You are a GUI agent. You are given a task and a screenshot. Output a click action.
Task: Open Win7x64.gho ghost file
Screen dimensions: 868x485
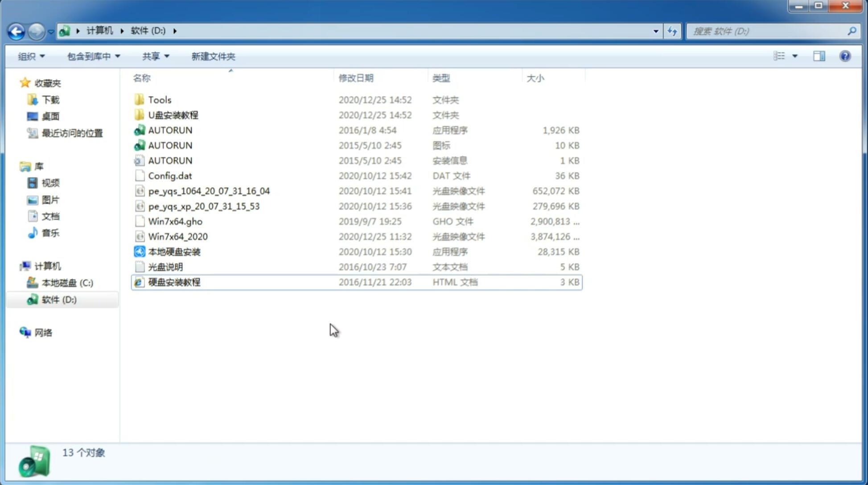coord(175,221)
